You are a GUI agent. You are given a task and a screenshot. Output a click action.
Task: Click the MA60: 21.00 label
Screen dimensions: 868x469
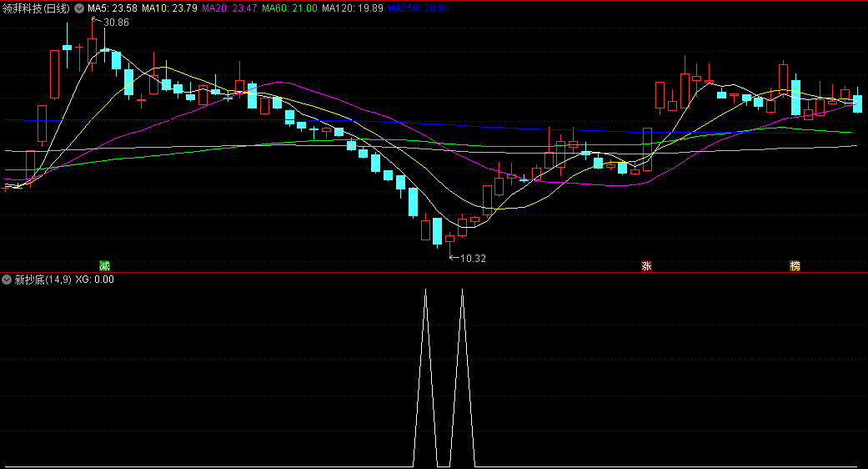289,8
